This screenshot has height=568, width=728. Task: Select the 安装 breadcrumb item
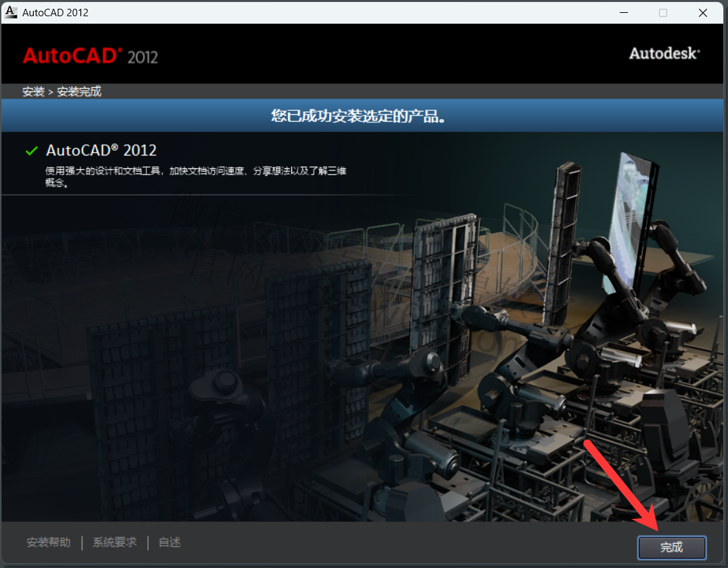point(33,92)
